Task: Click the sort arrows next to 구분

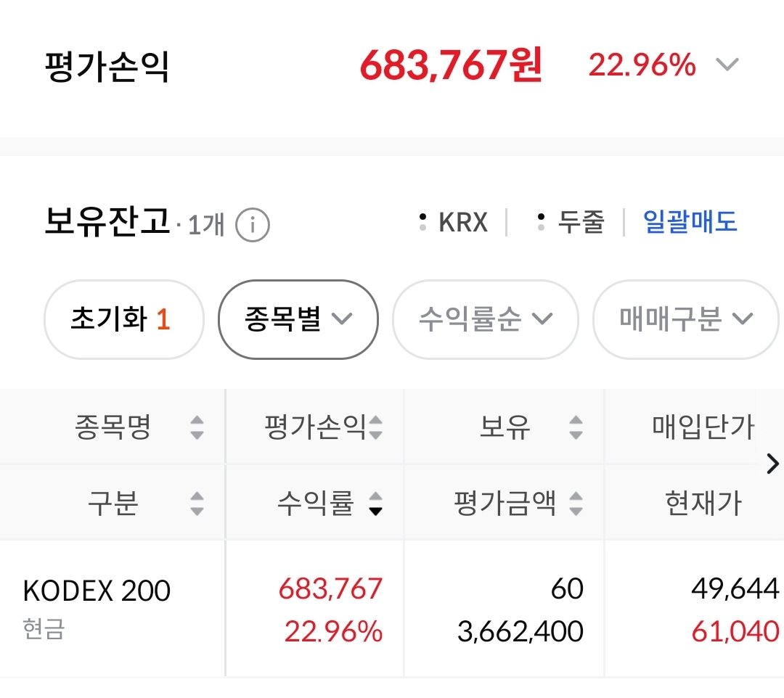Action: (197, 503)
